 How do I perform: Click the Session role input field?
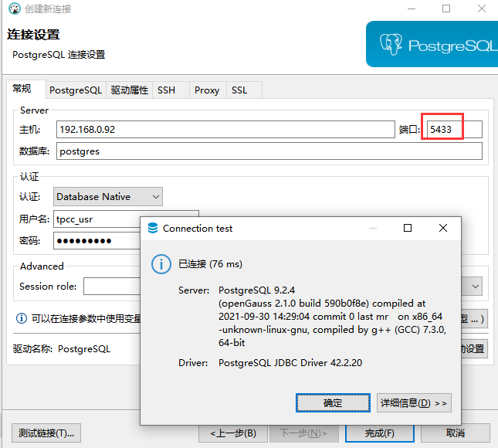[112, 287]
